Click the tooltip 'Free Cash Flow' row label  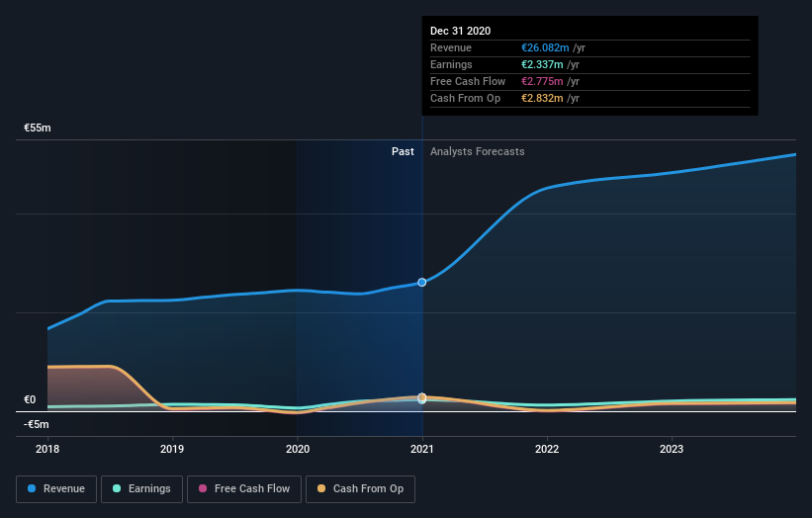coord(468,81)
